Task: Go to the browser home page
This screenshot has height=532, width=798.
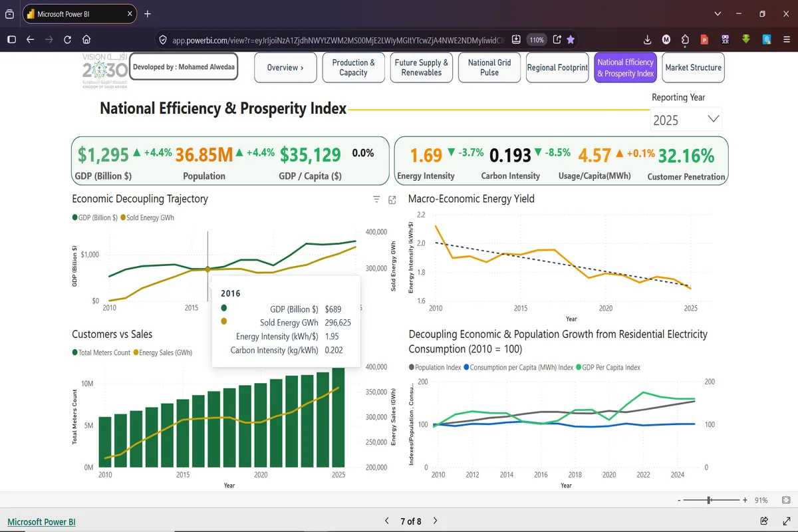Action: pyautogui.click(x=86, y=39)
